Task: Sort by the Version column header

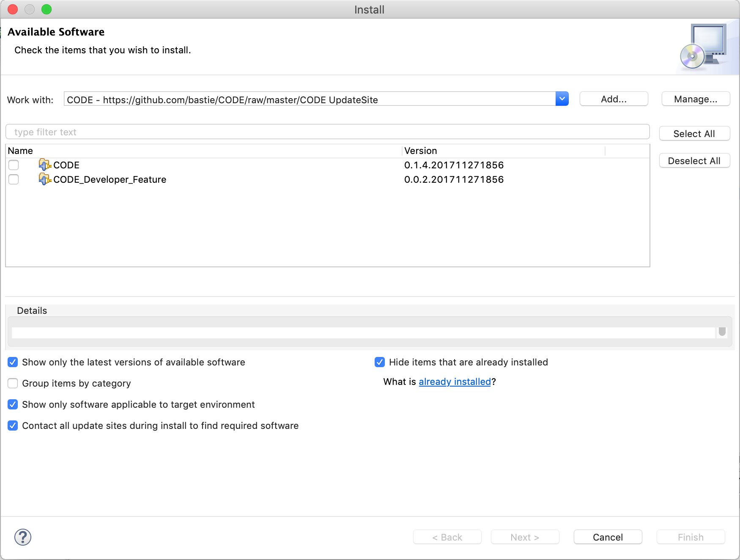Action: point(503,151)
